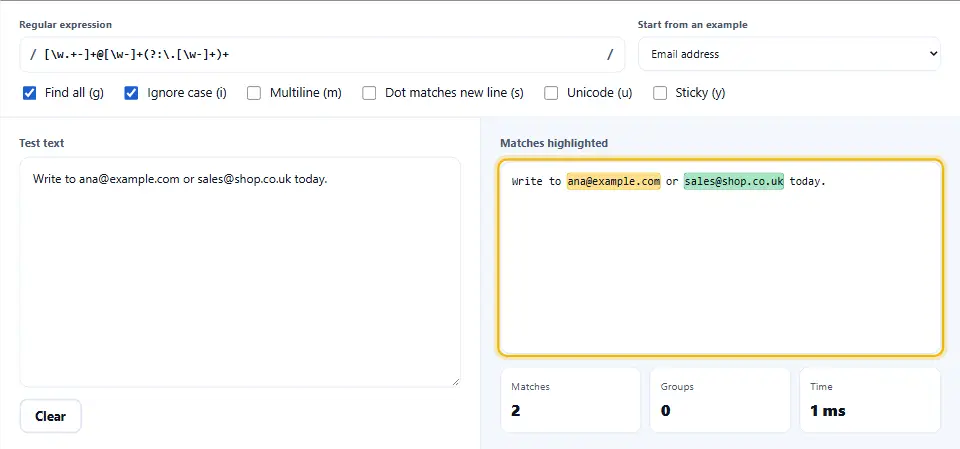The height and width of the screenshot is (449, 960).
Task: Click the Start from an example label
Action: (692, 25)
